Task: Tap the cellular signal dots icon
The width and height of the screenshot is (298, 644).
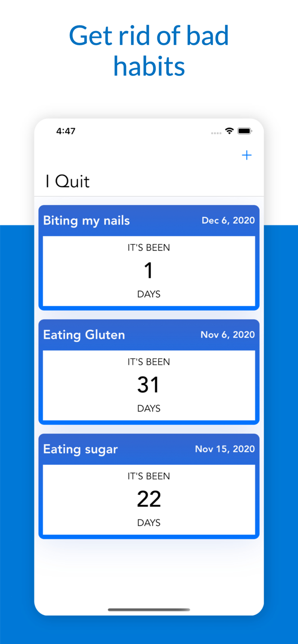Action: tap(216, 133)
